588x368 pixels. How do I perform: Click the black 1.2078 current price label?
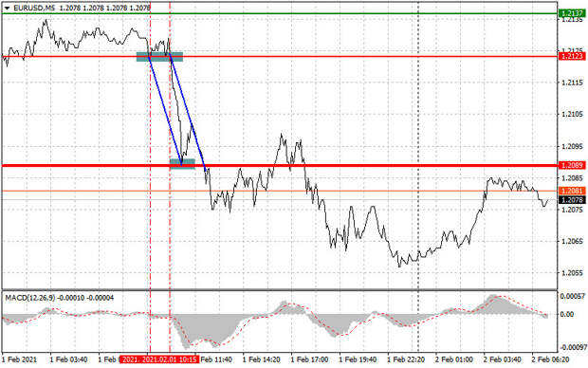[x=571, y=200]
